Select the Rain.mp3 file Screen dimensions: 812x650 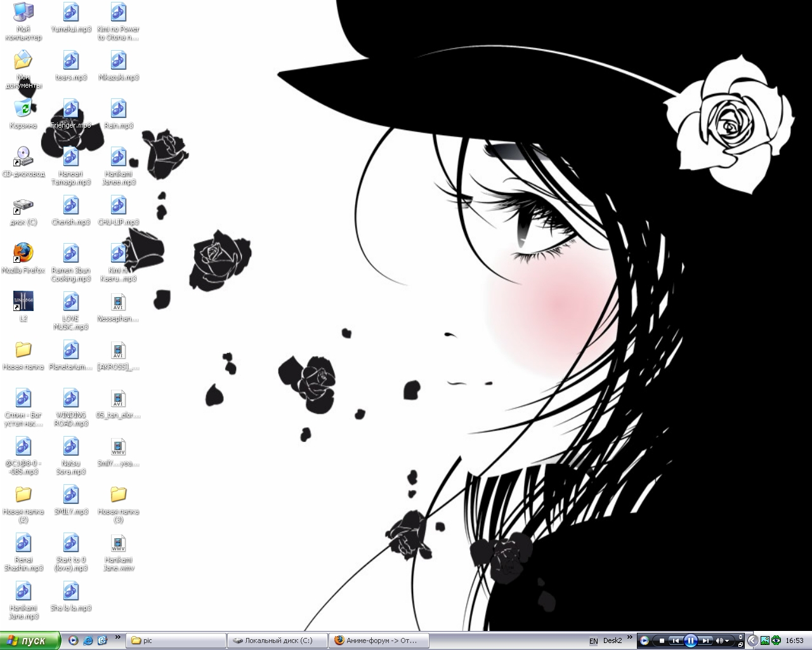pos(119,114)
